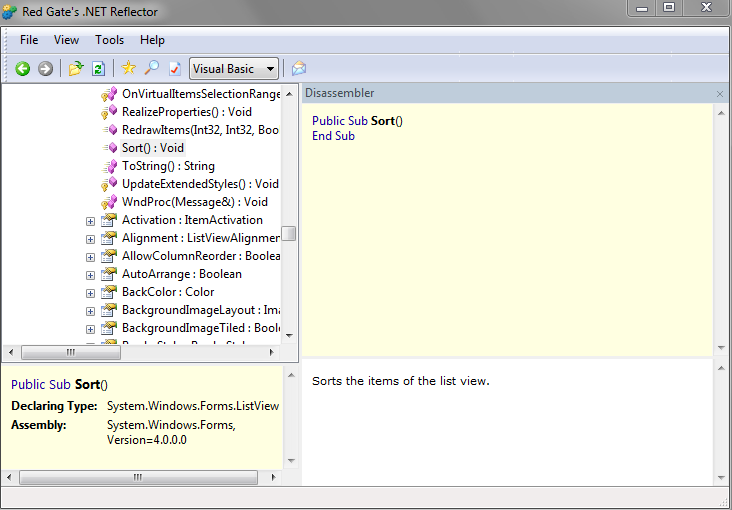The image size is (732, 510).
Task: Maximize the .NET Reflector window
Action: tap(669, 8)
